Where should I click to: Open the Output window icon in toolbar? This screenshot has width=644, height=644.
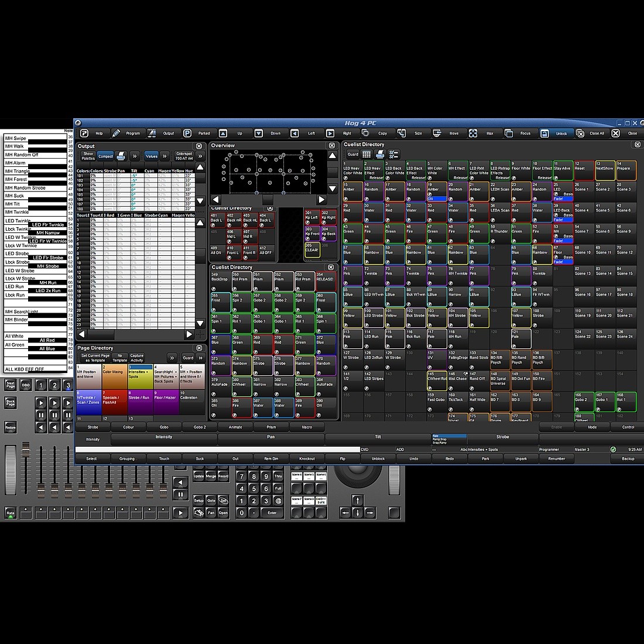click(x=152, y=133)
